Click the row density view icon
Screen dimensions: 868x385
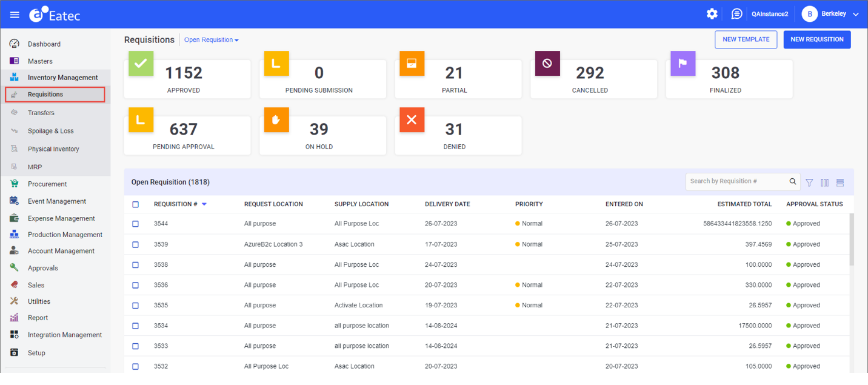click(840, 182)
